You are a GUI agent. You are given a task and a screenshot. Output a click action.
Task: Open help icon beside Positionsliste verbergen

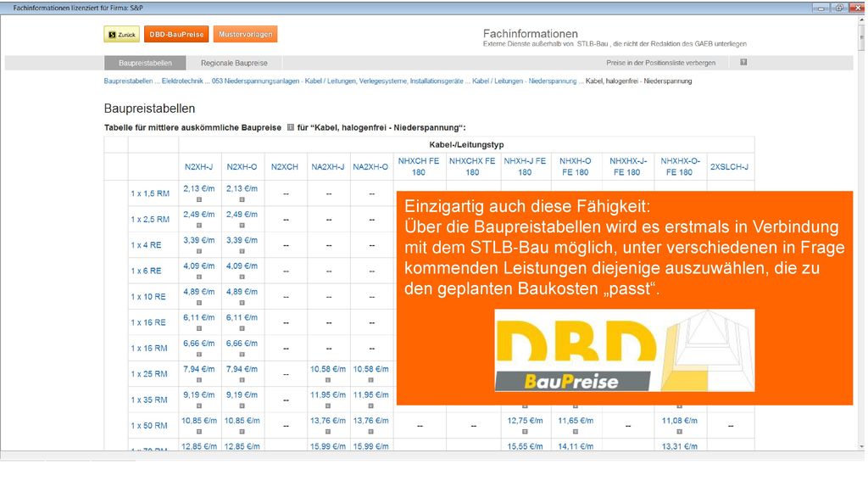click(743, 62)
